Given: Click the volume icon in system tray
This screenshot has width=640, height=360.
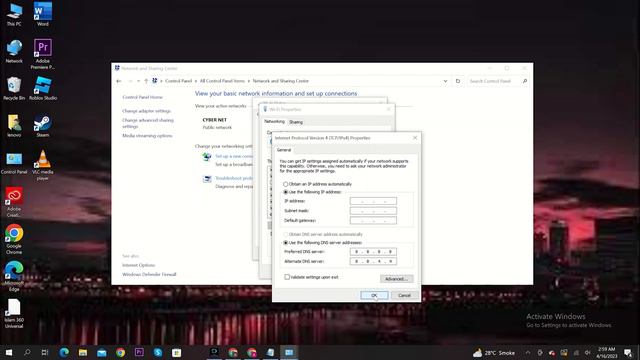Looking at the screenshot, I should point(587,353).
